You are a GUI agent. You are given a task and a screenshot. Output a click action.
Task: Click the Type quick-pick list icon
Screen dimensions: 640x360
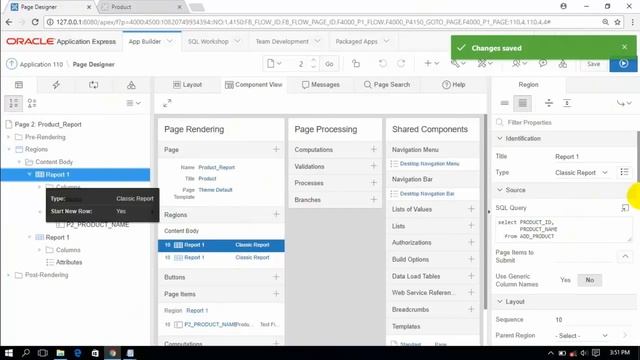click(624, 172)
